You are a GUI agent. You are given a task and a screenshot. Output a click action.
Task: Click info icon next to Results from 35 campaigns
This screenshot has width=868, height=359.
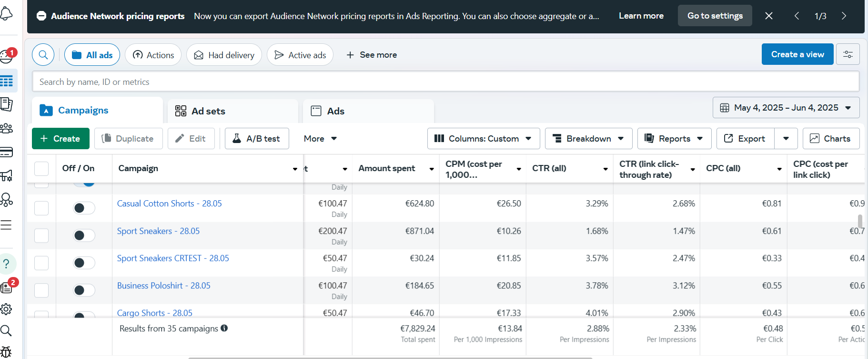click(224, 328)
